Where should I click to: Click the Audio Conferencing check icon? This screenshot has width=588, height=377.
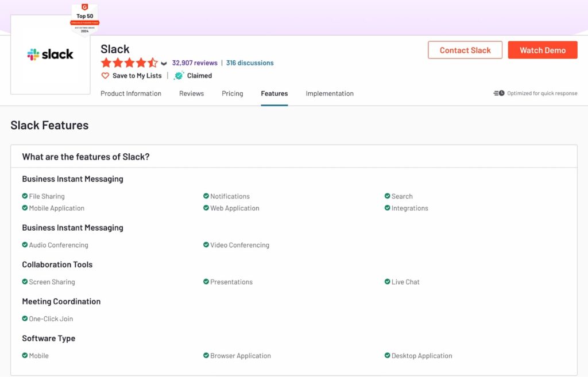point(25,244)
